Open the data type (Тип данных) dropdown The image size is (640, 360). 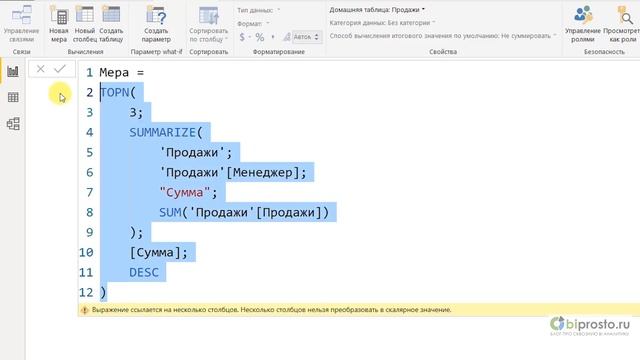[x=259, y=10]
